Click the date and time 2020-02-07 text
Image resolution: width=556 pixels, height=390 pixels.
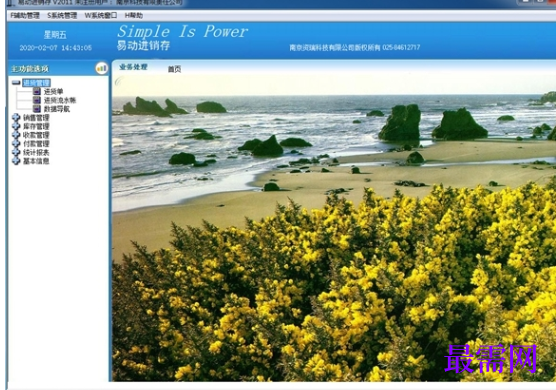56,48
